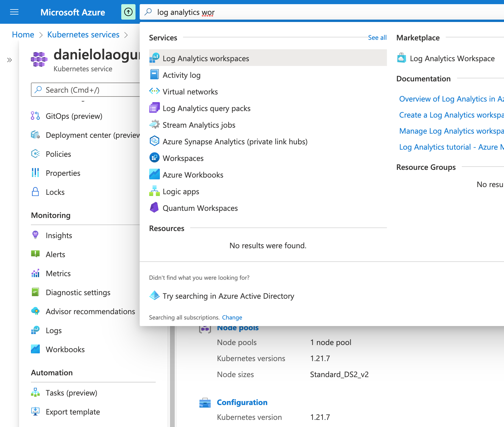This screenshot has height=427, width=504.
Task: Click the Locks padlock icon
Action: [x=35, y=192]
